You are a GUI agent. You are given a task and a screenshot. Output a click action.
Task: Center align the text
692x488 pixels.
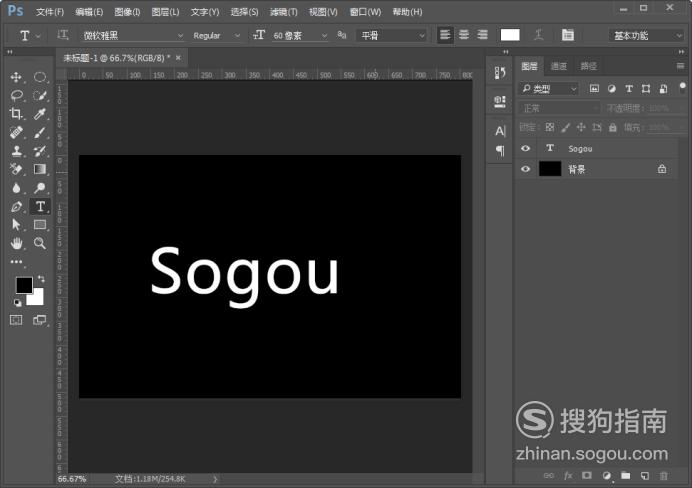[464, 35]
